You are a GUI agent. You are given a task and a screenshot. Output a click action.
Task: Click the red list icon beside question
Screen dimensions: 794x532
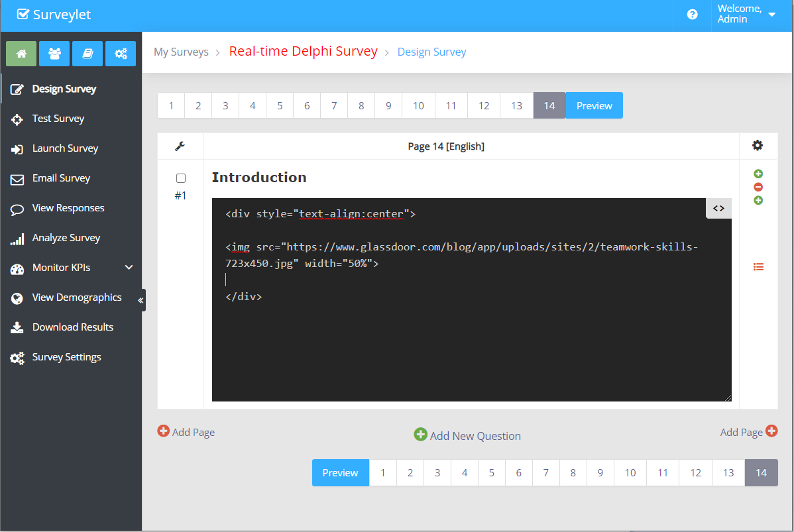tap(758, 267)
